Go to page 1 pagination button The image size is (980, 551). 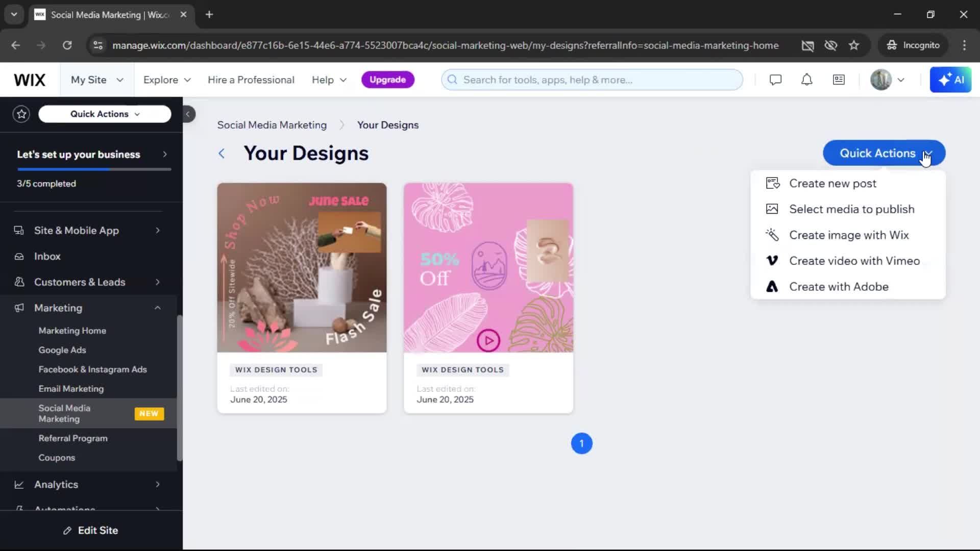[x=581, y=443]
